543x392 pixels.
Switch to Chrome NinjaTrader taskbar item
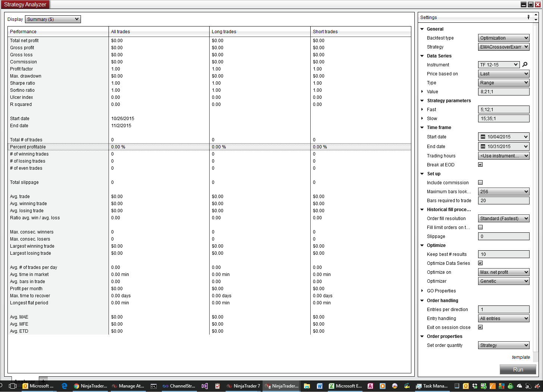point(90,386)
